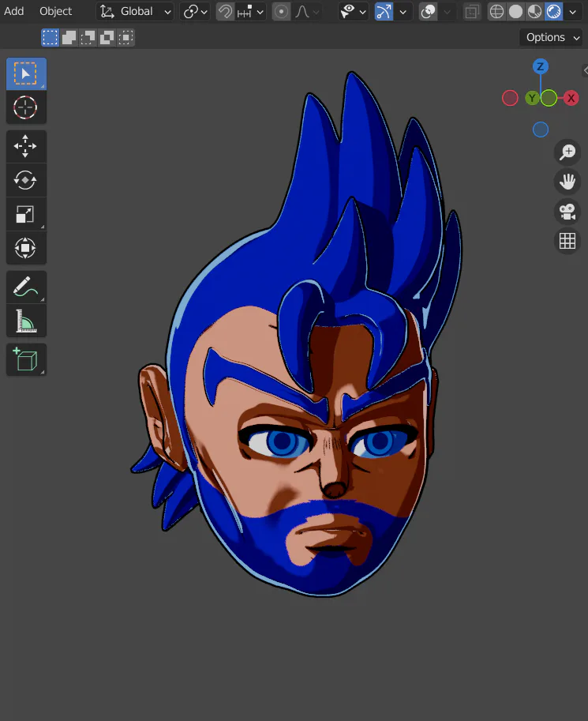Viewport: 588px width, 721px height.
Task: Set selection mode to invert selection
Action: point(107,37)
